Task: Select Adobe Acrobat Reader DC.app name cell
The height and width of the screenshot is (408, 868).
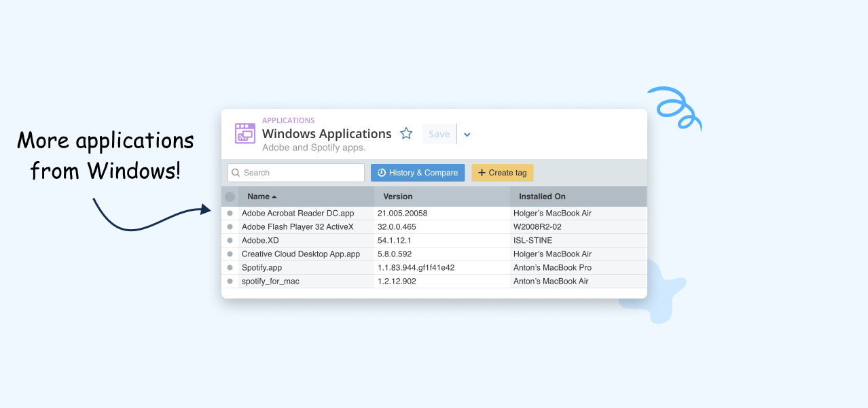Action: [x=306, y=213]
